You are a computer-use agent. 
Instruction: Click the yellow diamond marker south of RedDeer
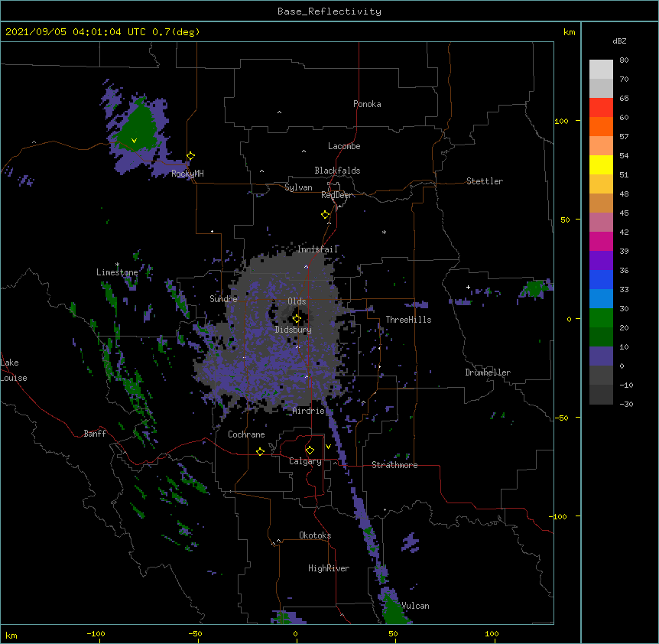(326, 215)
